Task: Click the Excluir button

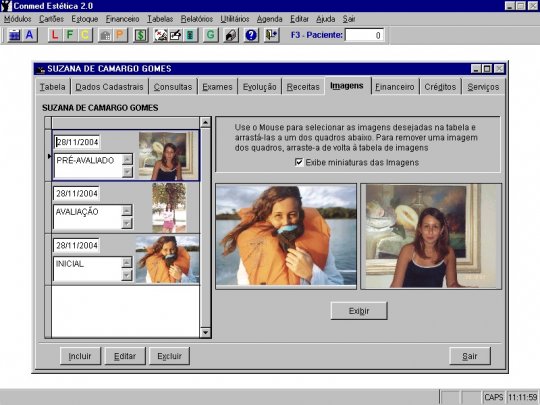Action: point(169,356)
